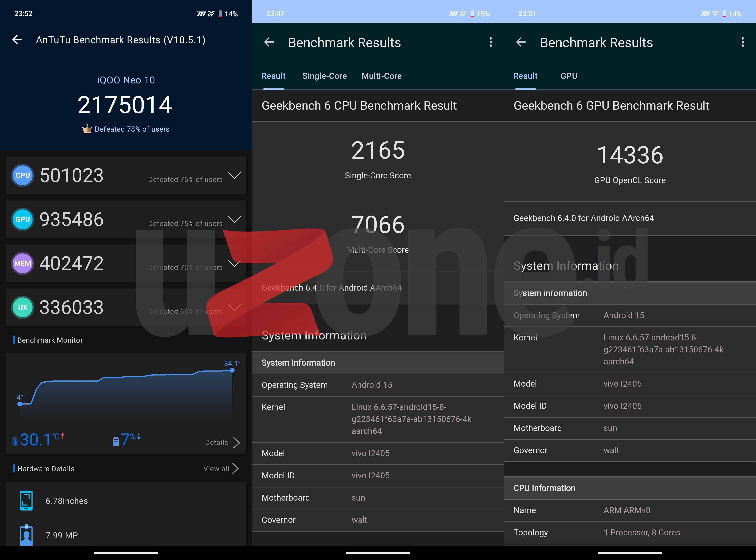Tap the teal GPU score badge in AnTuTu
Image resolution: width=756 pixels, height=560 pixels.
(23, 219)
